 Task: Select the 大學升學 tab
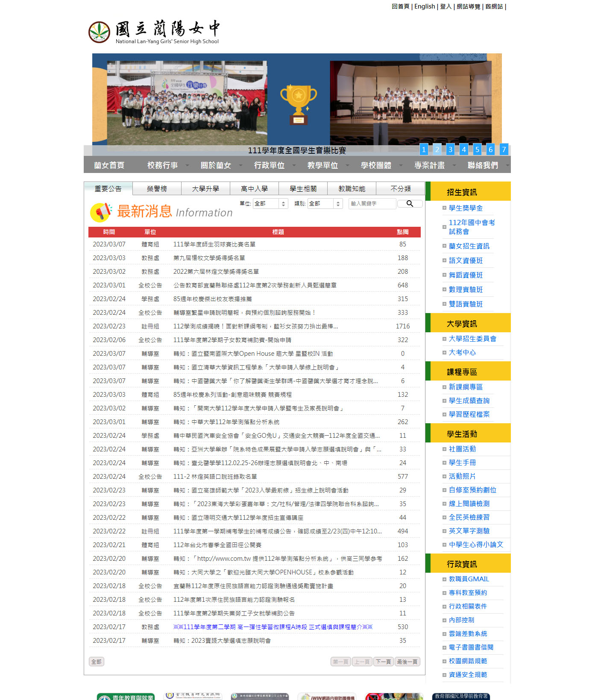pos(205,189)
